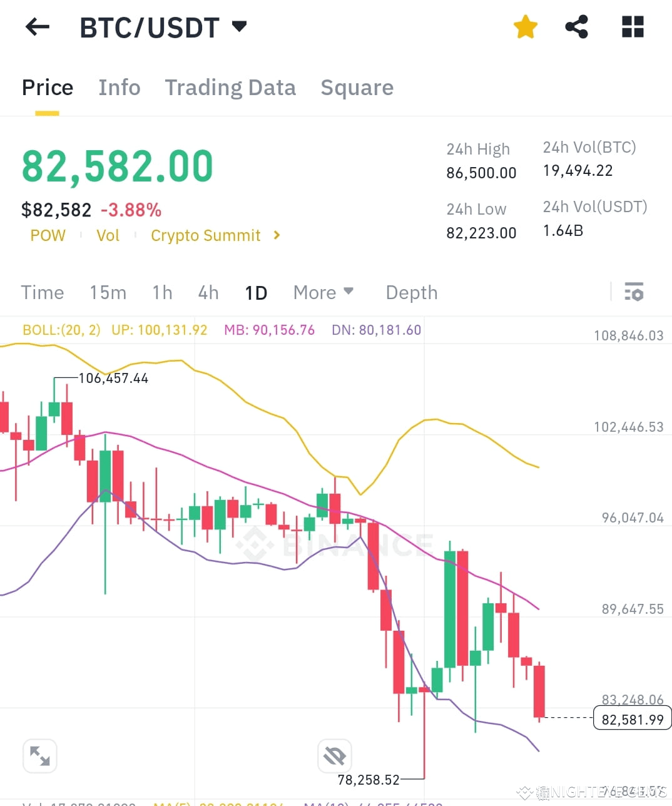Tap the POW category tag
This screenshot has height=806, width=672.
point(48,235)
